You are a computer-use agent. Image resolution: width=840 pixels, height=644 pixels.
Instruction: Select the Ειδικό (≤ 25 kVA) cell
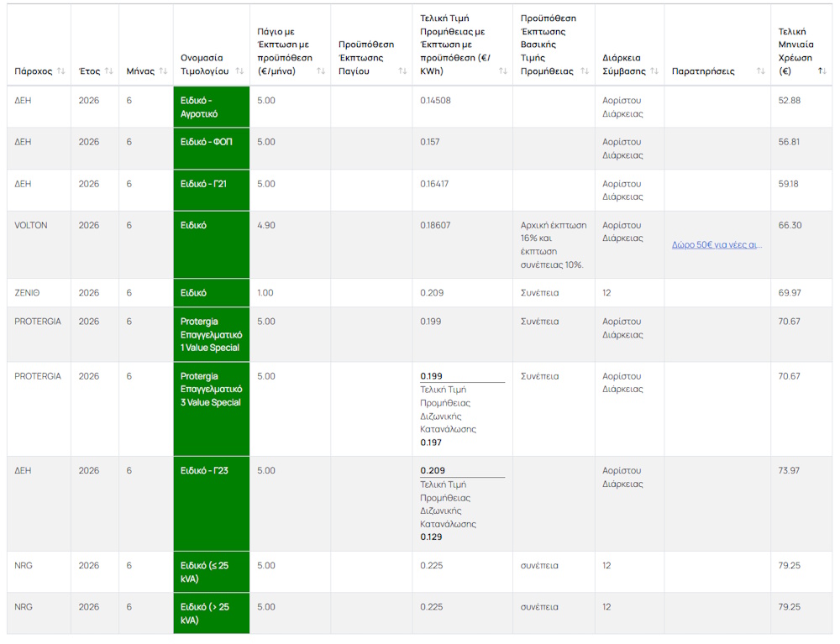(x=211, y=572)
